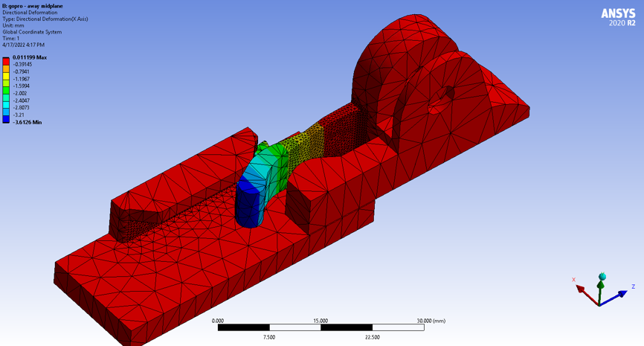Click the green Y axis arrow of triad

click(x=600, y=292)
